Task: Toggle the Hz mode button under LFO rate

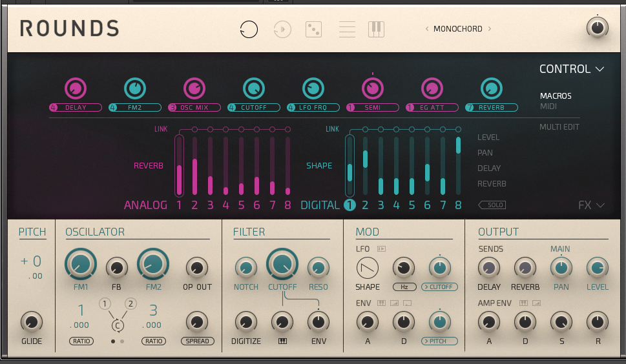Action: click(x=404, y=287)
